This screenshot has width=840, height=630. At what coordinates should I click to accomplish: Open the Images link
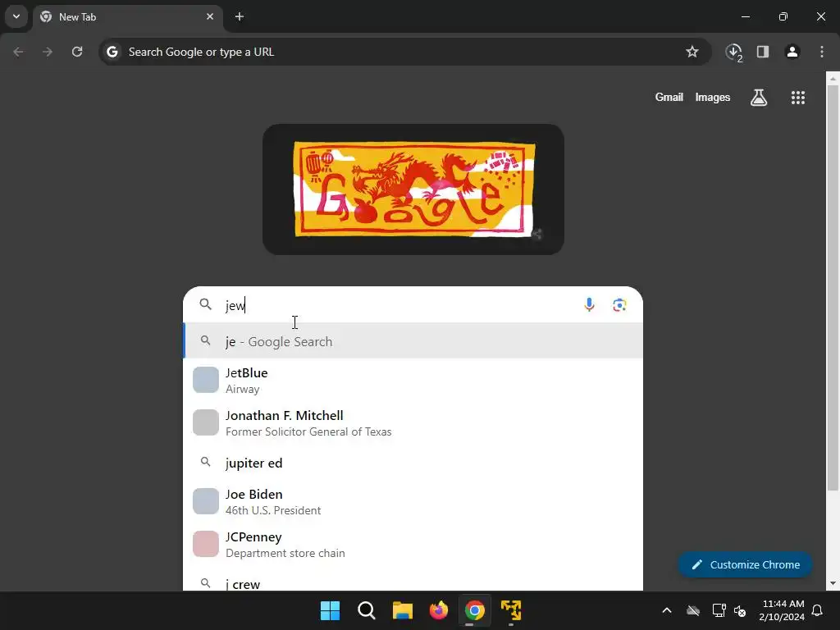713,97
